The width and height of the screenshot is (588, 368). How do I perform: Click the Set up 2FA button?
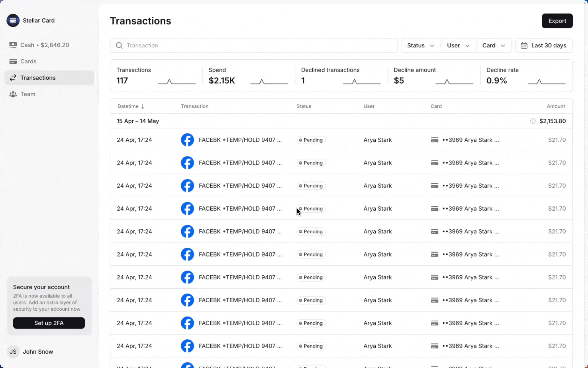pos(49,323)
